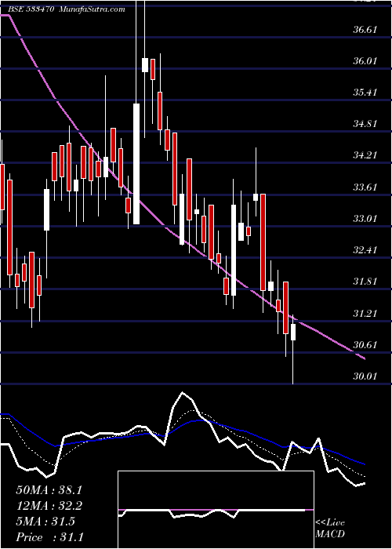Screen dimensions: 392x549
Task: Select the 30.61 price axis label
Action: [365, 345]
